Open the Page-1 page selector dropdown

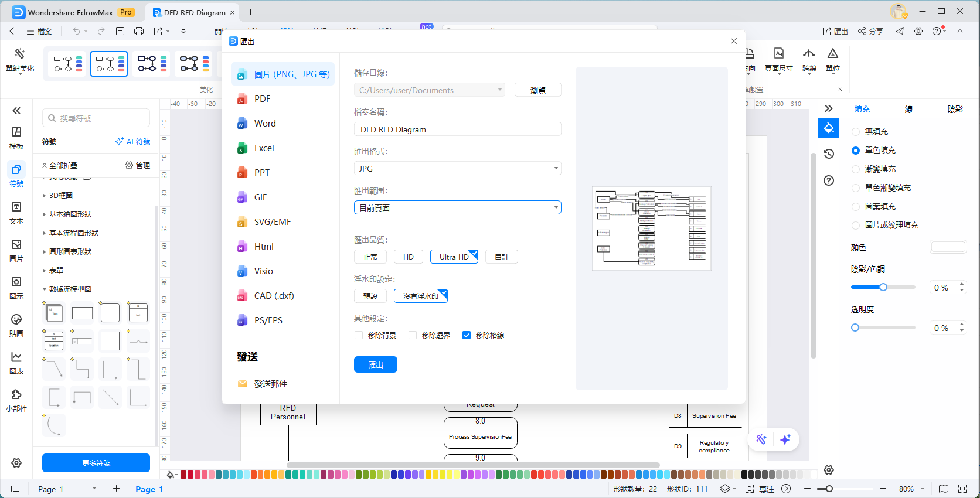[67, 489]
